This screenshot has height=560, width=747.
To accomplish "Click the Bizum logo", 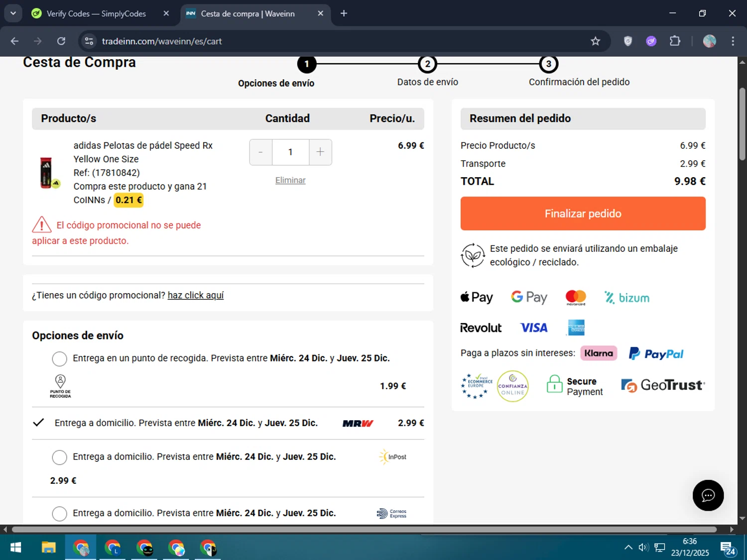I will pos(627,298).
